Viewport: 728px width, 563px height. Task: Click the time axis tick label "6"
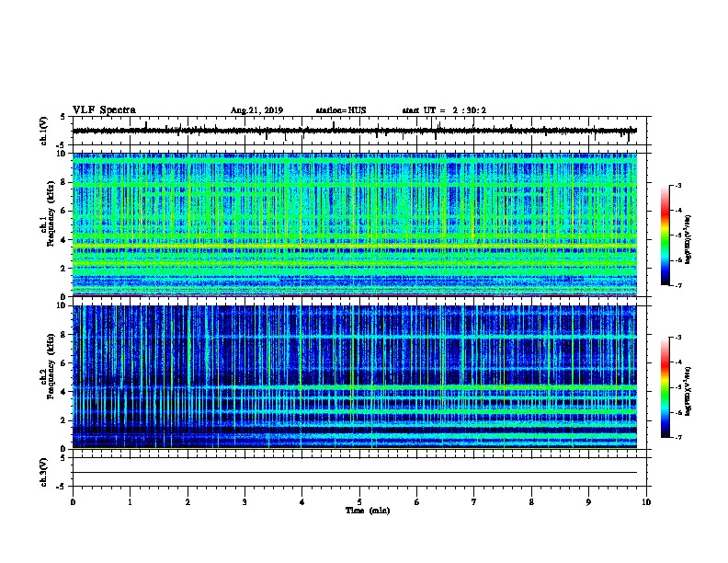click(x=416, y=502)
